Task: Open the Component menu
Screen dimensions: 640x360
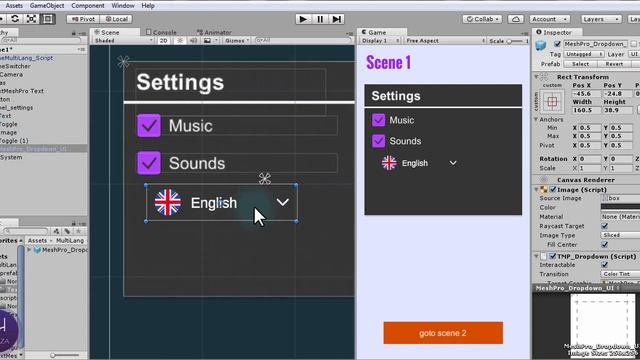Action: click(88, 6)
